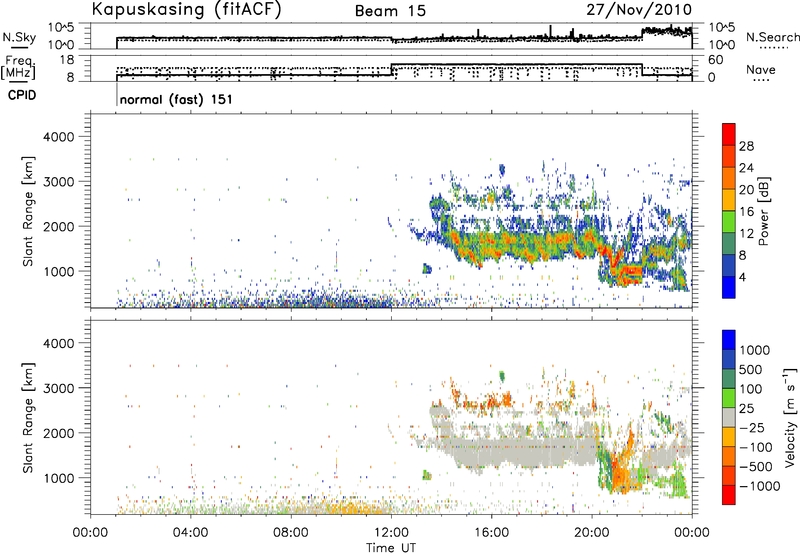Click Slant Range [km] label of power panel

28,211
